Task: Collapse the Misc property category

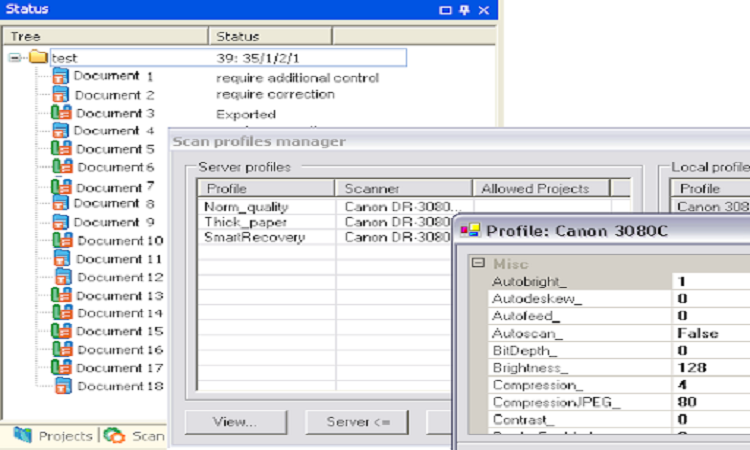Action: (478, 263)
